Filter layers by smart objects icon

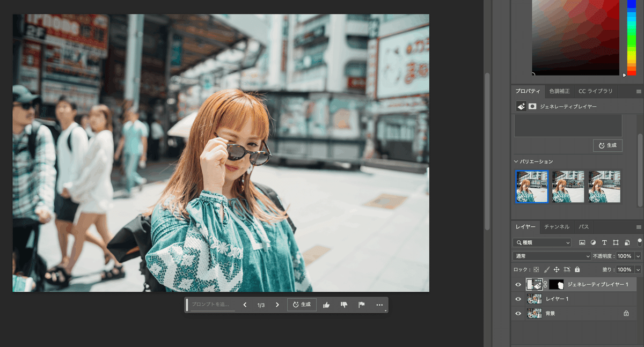click(x=627, y=242)
